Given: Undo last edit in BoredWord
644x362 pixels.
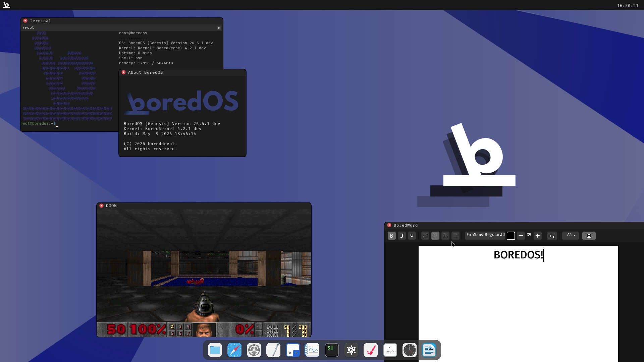Looking at the screenshot, I should [x=552, y=236].
